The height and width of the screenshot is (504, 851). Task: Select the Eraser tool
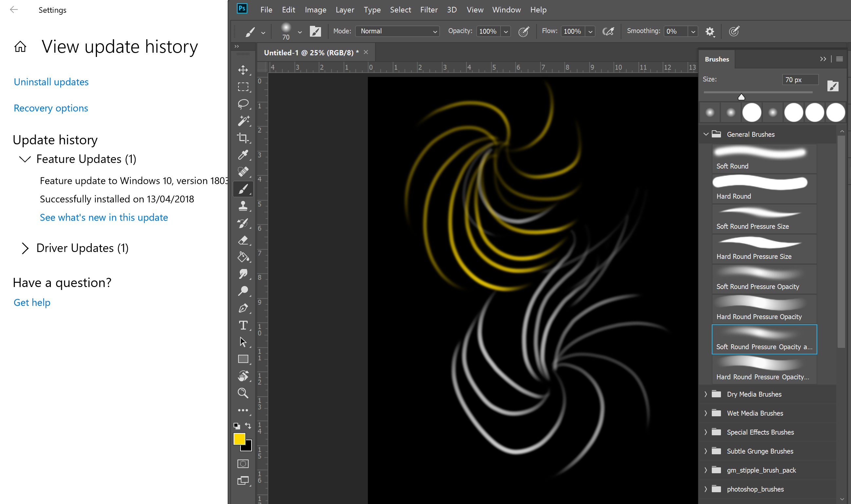[x=243, y=240]
